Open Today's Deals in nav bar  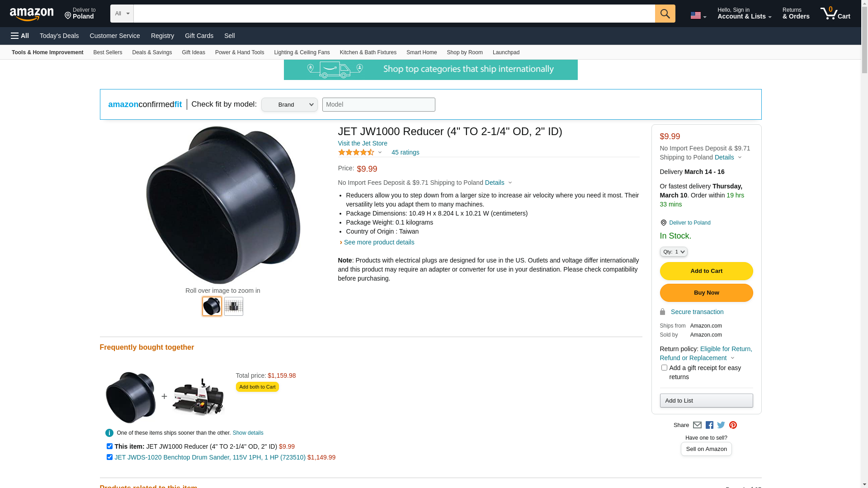tap(59, 36)
